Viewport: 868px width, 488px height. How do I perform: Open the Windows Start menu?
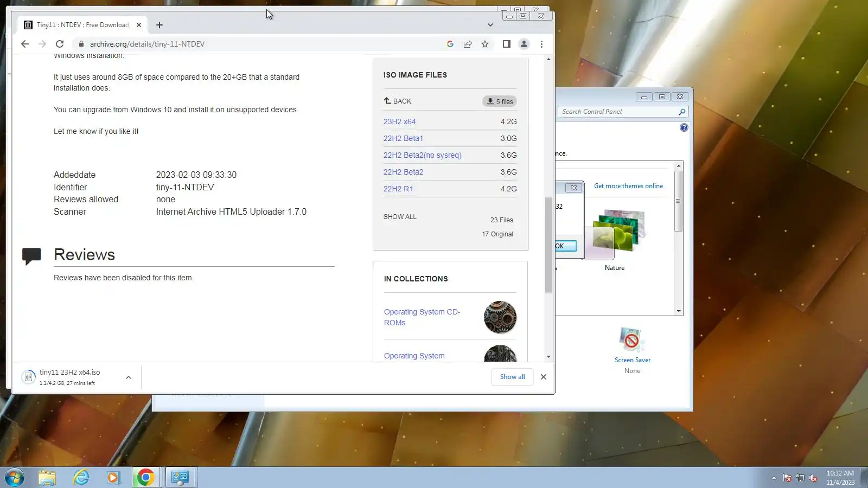15,478
